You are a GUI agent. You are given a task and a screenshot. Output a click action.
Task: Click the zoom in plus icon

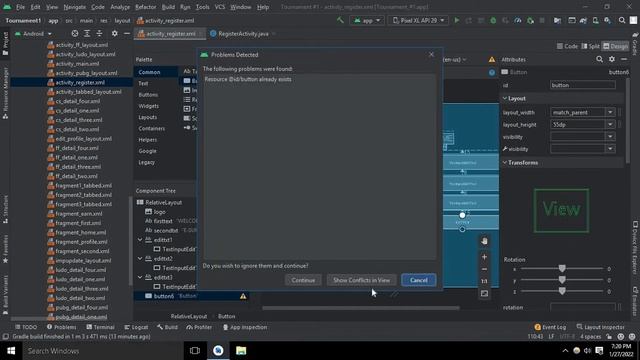[484, 257]
